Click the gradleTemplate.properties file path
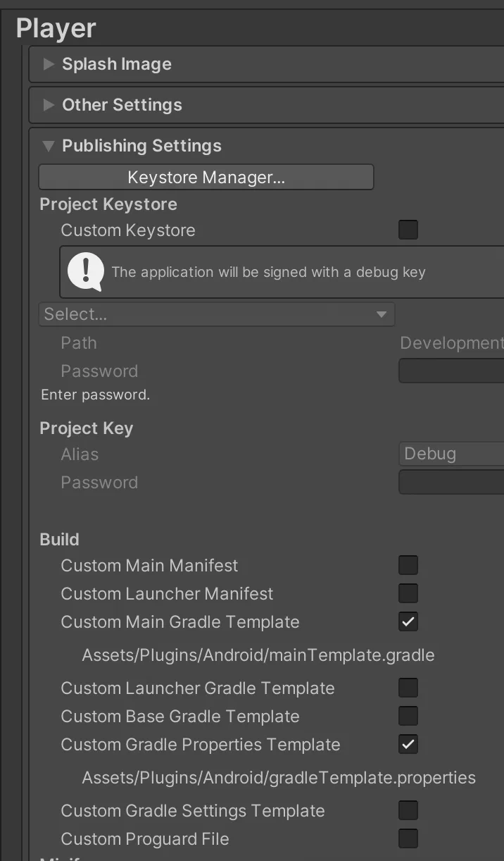The image size is (504, 861). point(279,778)
